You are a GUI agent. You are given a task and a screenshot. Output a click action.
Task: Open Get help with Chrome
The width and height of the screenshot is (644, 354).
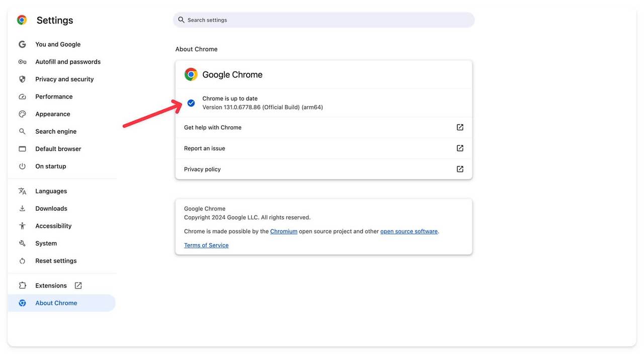324,127
